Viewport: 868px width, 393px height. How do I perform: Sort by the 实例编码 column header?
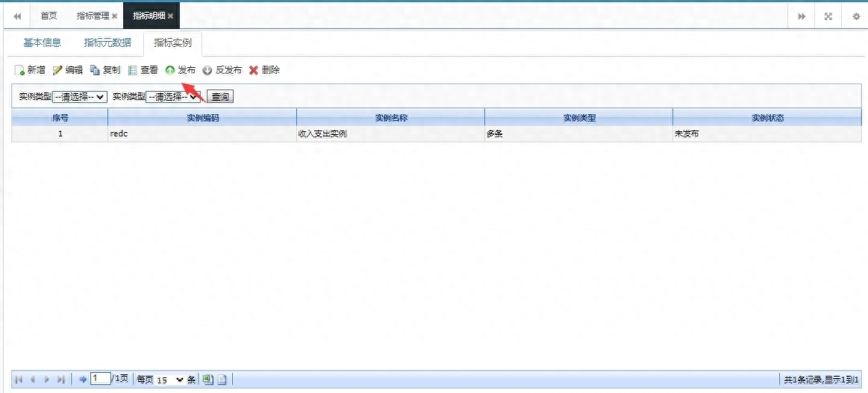point(202,119)
